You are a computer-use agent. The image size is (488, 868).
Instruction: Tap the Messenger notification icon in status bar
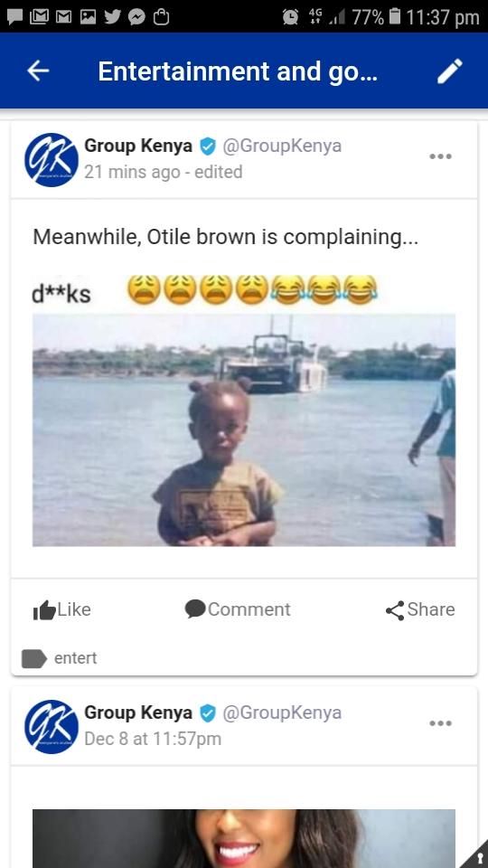coord(136,18)
